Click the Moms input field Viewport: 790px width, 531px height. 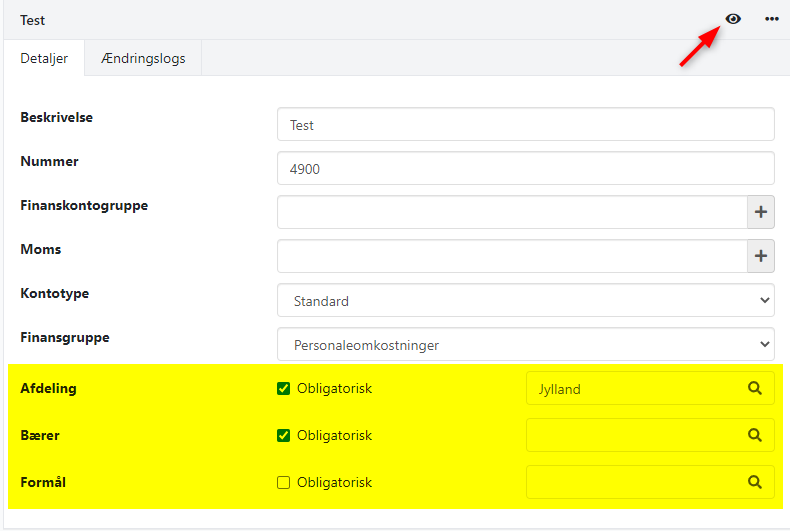point(512,256)
